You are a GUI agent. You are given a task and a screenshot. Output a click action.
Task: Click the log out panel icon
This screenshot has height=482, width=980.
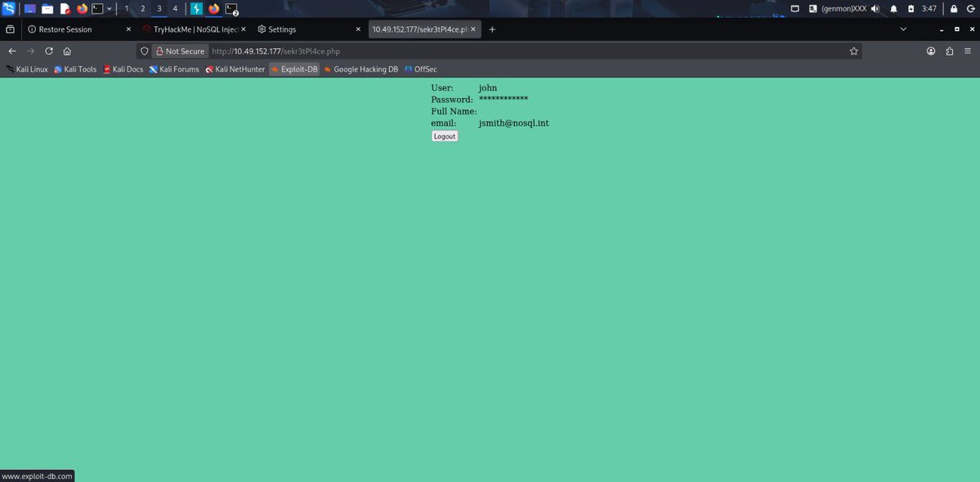pyautogui.click(x=970, y=9)
